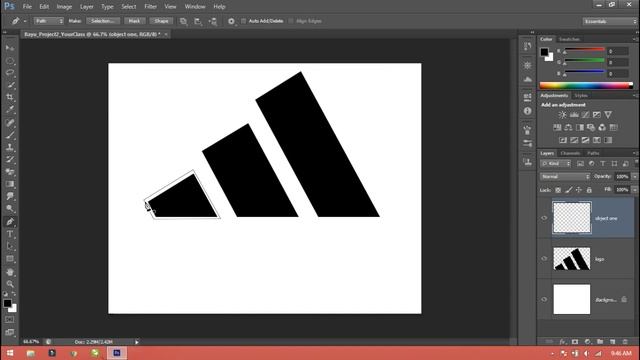Screen dimensions: 640x360
Task: Select the Lasso tool
Action: tap(10, 73)
